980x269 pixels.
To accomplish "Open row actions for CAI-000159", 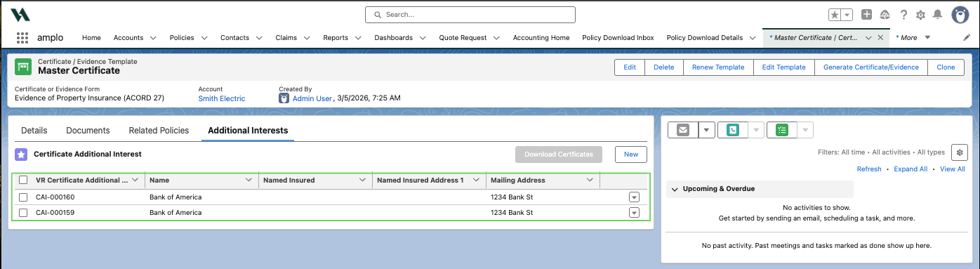I will 634,212.
